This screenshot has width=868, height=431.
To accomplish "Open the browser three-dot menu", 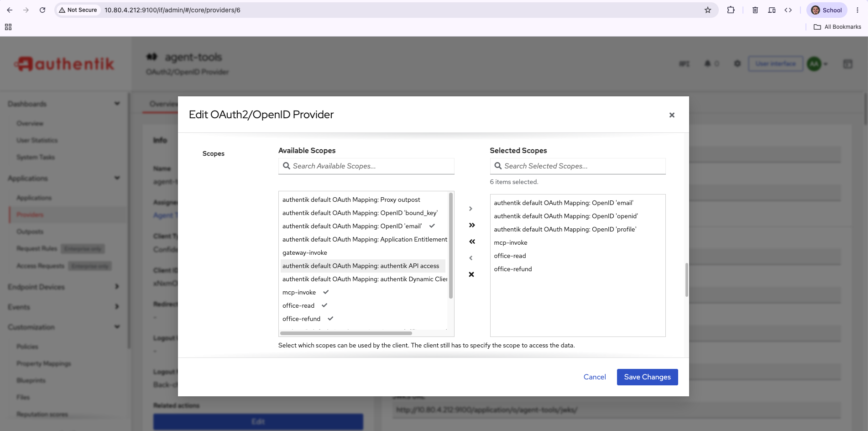I will point(858,10).
